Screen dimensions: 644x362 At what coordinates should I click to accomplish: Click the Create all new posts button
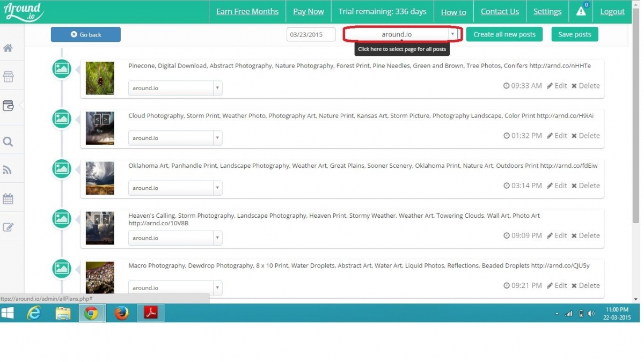(504, 34)
